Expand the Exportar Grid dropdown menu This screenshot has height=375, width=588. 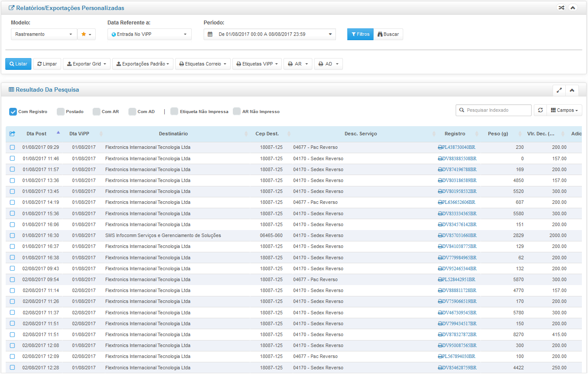(86, 64)
